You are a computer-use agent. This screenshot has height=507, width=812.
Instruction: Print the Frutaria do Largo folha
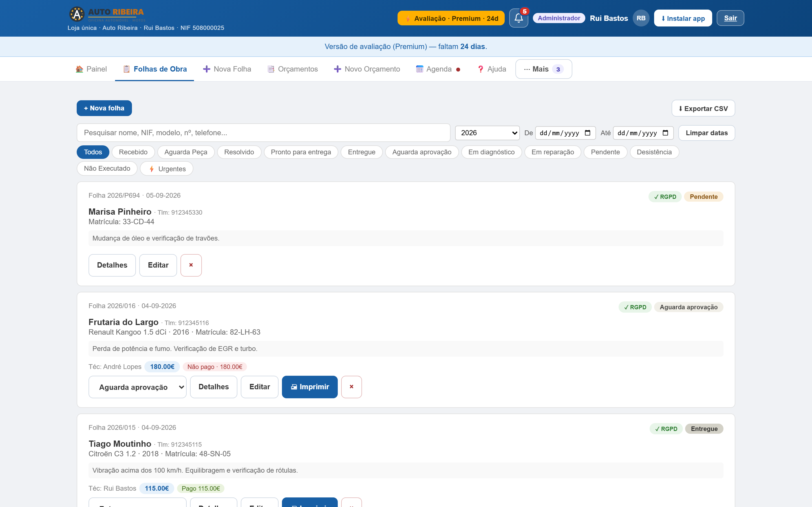pyautogui.click(x=310, y=387)
